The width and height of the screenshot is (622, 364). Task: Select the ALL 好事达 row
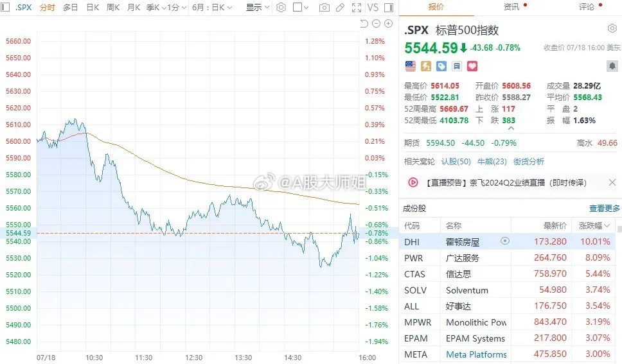(x=507, y=306)
